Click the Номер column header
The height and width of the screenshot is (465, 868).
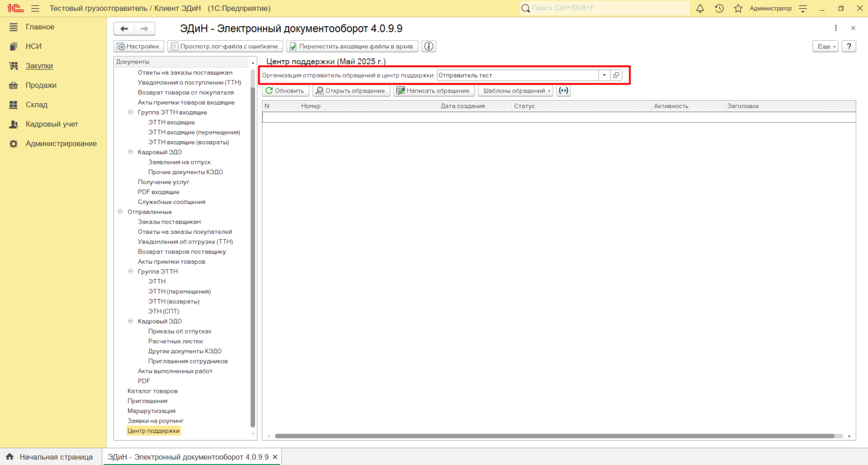pos(368,106)
